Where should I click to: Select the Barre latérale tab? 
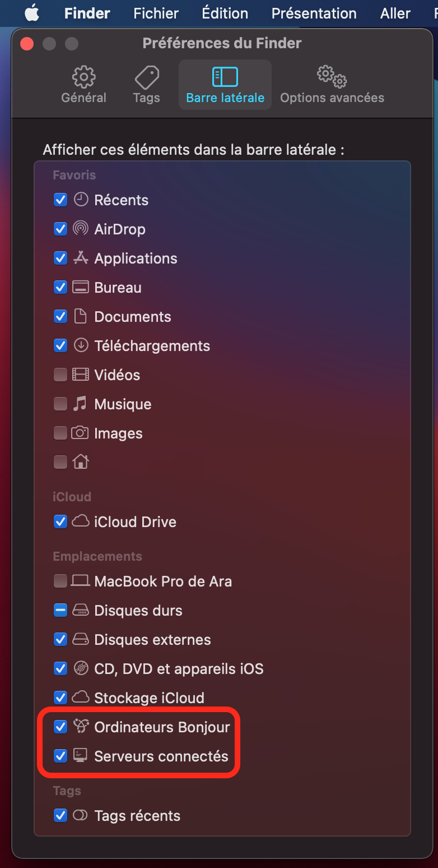(x=225, y=85)
